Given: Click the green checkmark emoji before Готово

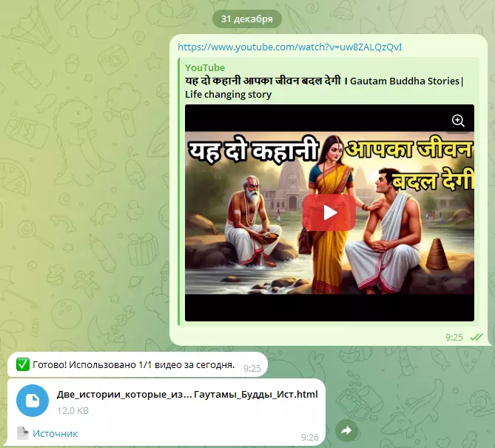Looking at the screenshot, I should 22,364.
